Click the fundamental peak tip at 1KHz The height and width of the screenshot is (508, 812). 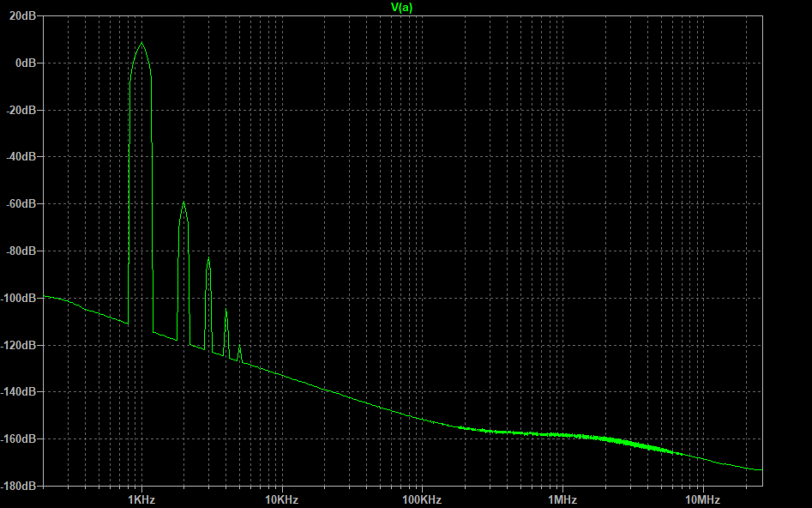(141, 43)
